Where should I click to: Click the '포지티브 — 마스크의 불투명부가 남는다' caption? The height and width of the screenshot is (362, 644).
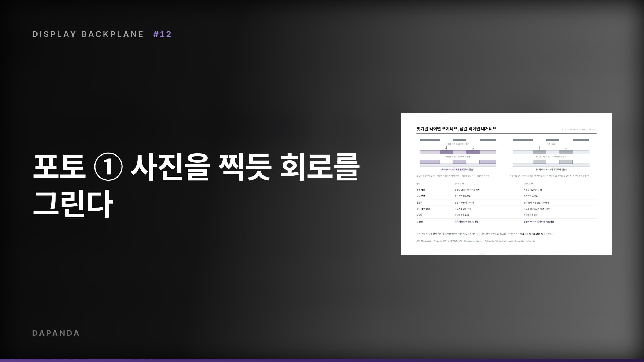[458, 169]
